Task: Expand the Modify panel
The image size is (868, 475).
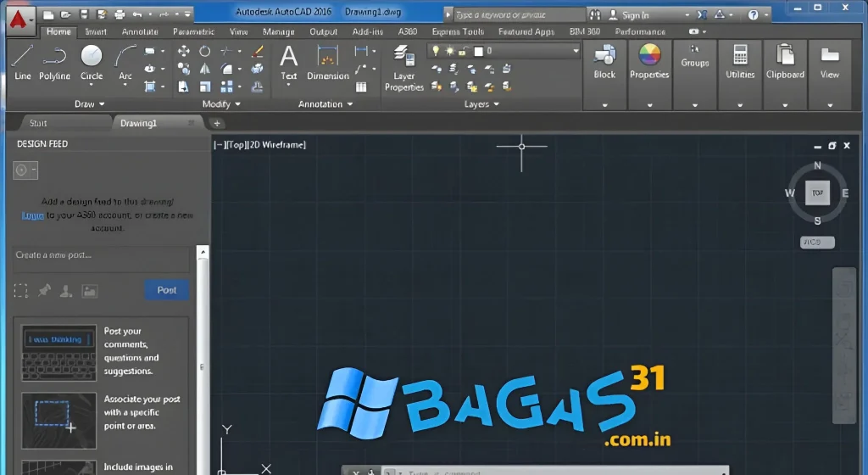Action: pyautogui.click(x=221, y=103)
